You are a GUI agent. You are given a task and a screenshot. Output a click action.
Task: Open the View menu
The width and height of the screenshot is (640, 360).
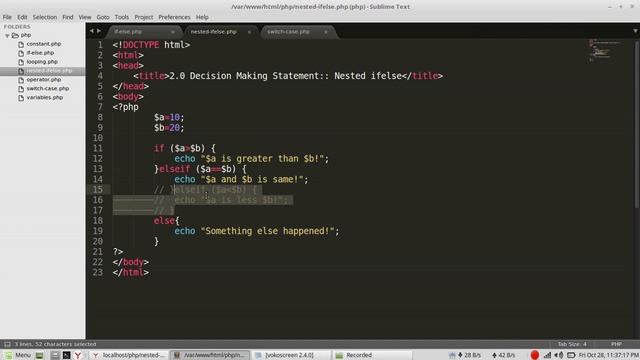(x=85, y=17)
